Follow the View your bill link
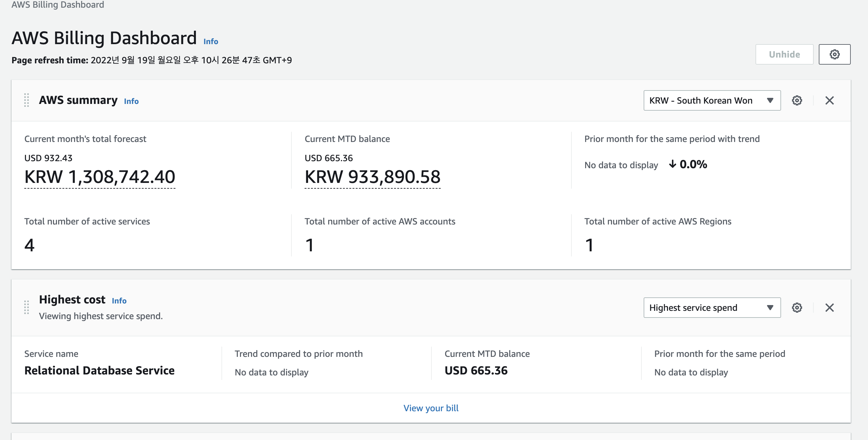This screenshot has height=440, width=868. click(x=430, y=408)
